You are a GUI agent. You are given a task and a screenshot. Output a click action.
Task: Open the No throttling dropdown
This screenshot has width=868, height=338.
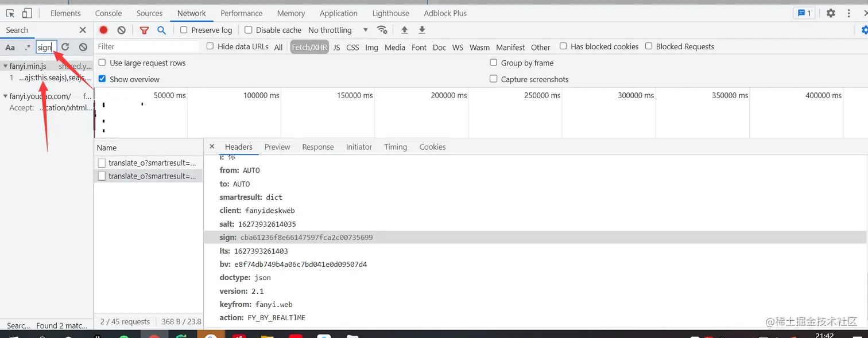[x=338, y=30]
